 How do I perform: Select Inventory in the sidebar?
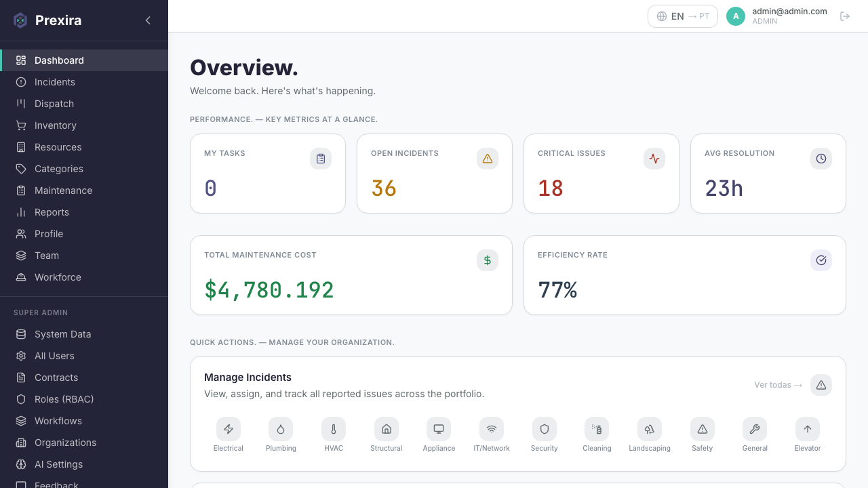pos(84,125)
